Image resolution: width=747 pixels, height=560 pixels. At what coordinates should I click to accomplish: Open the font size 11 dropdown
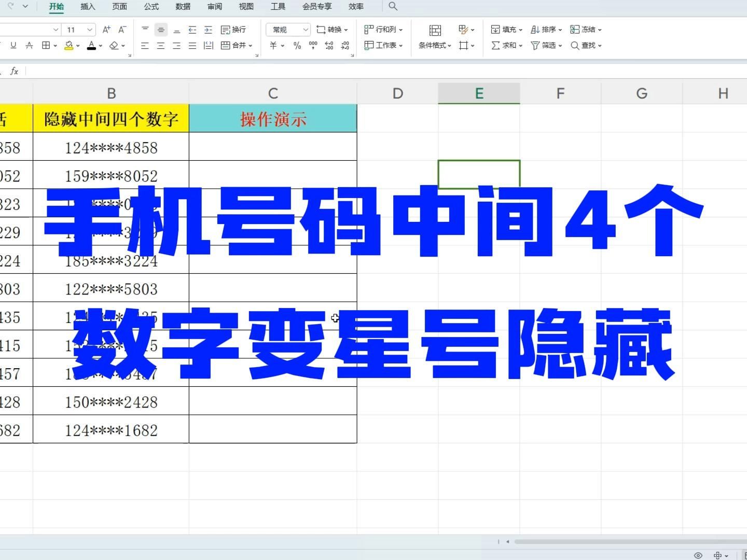tap(90, 30)
